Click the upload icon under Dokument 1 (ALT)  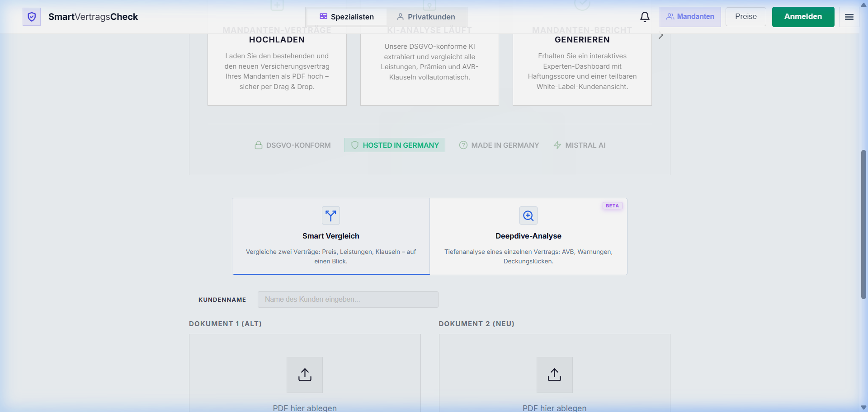pyautogui.click(x=304, y=375)
